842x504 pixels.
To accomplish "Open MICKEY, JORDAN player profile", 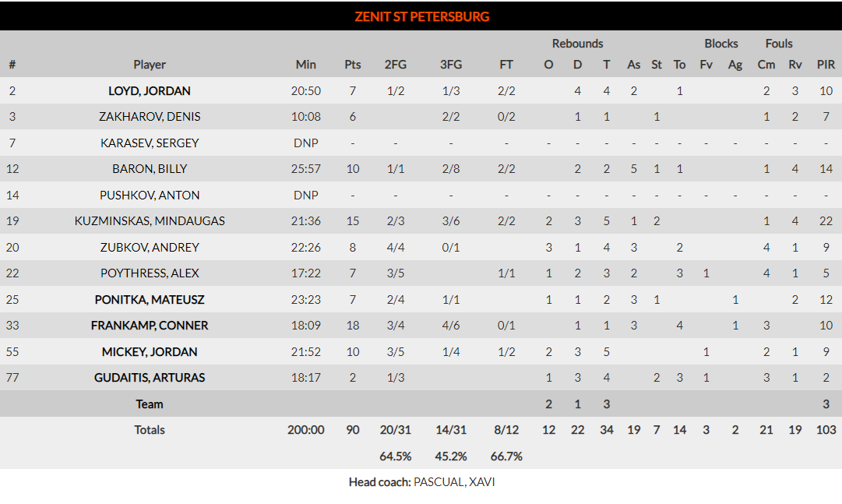I will coord(150,352).
